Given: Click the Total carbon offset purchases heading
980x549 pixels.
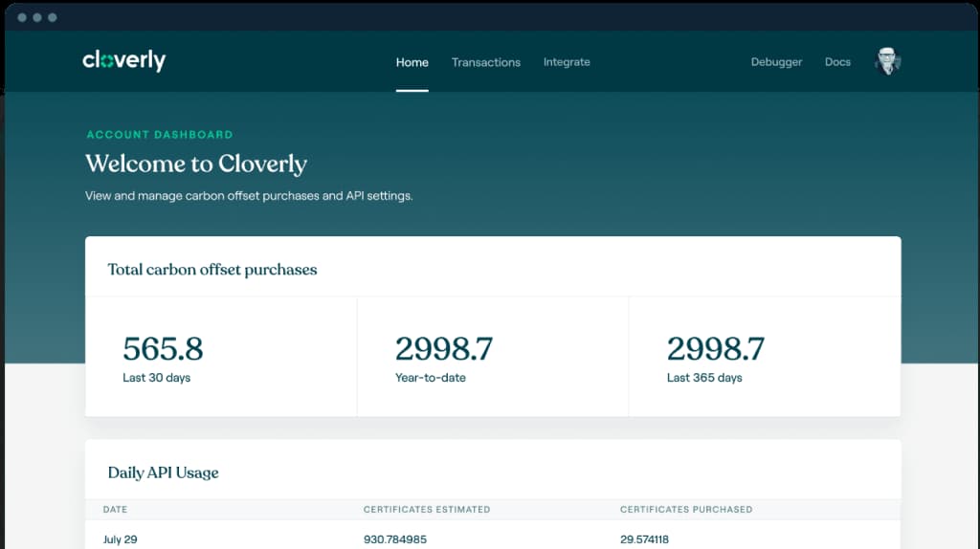Looking at the screenshot, I should pyautogui.click(x=212, y=270).
